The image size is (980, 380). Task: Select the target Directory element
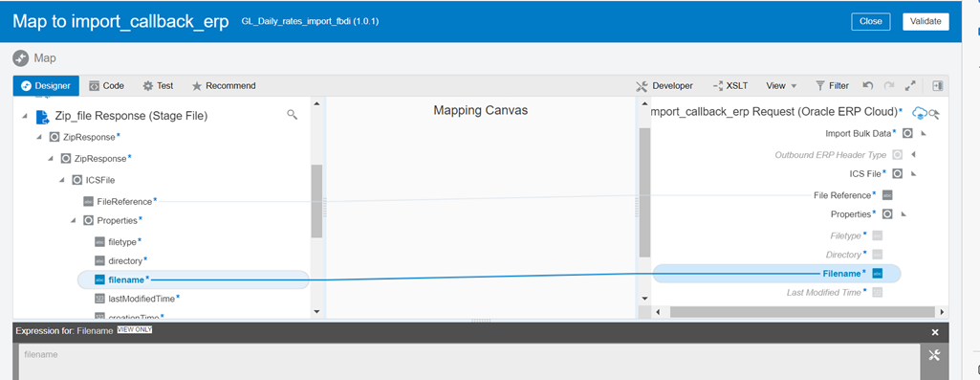pos(843,255)
